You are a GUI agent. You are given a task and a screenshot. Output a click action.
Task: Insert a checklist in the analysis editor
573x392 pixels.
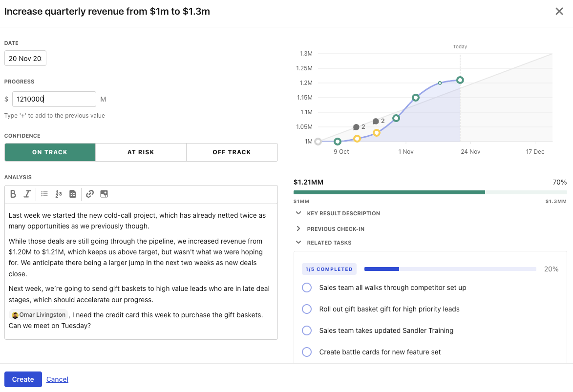(x=73, y=194)
